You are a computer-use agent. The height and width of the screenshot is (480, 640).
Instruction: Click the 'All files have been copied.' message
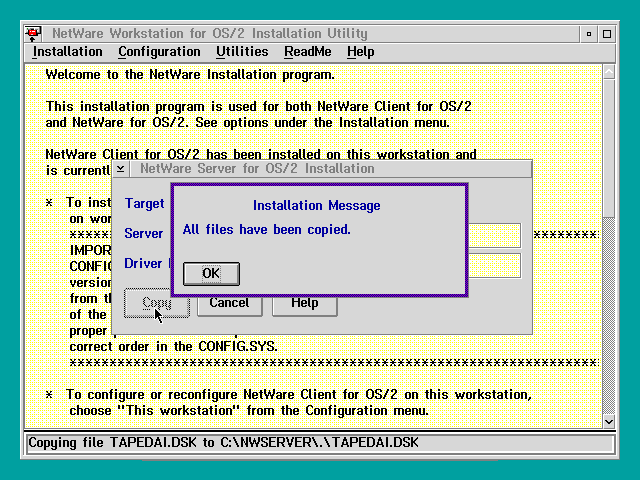click(267, 229)
